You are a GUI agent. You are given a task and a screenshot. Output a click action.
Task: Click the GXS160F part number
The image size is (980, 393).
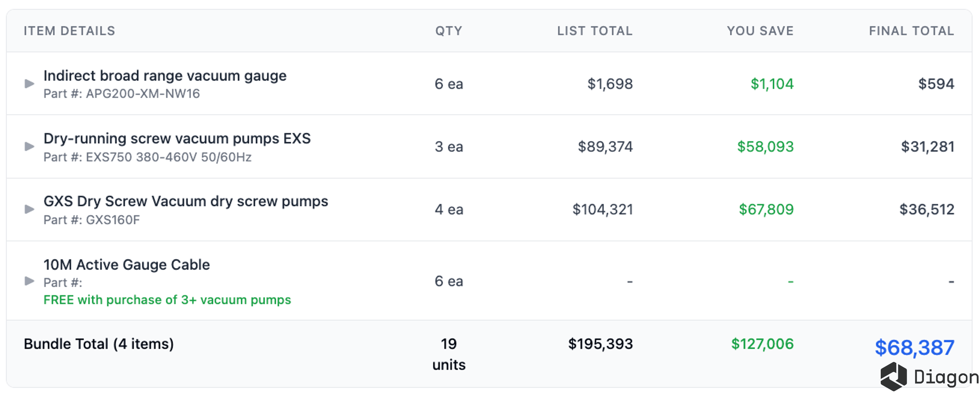coord(113,220)
